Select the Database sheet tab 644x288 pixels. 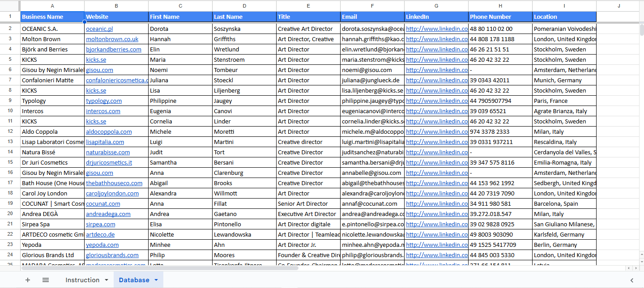tap(134, 280)
